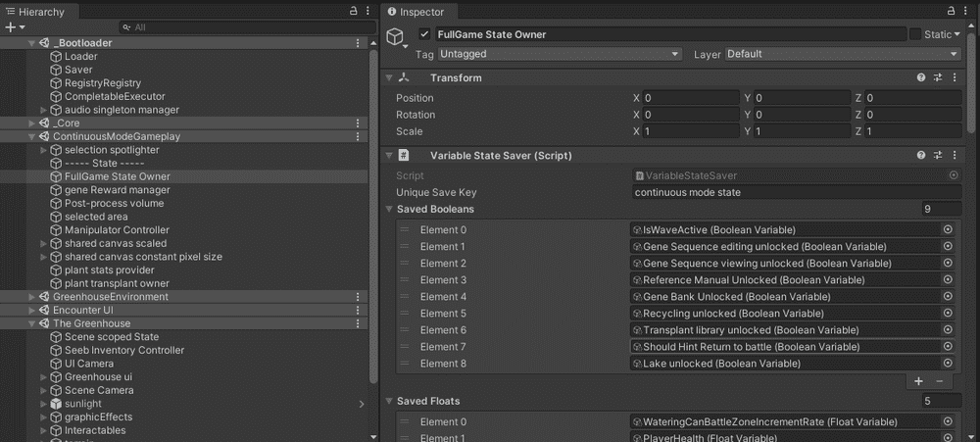Open Transform component context menu
This screenshot has width=980, height=442.
[x=955, y=78]
